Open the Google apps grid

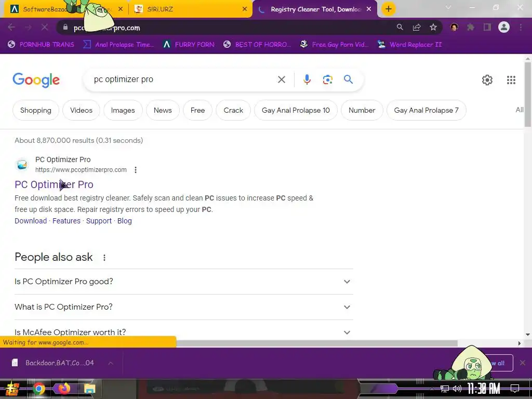(x=511, y=80)
